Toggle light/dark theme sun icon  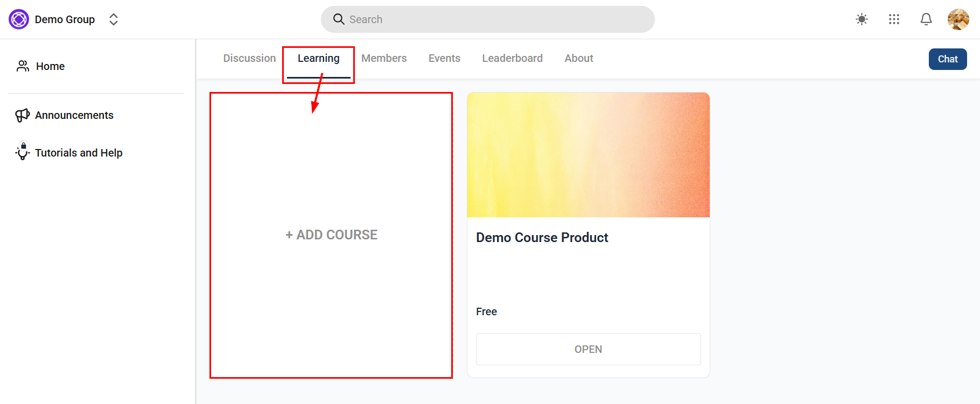pyautogui.click(x=862, y=19)
